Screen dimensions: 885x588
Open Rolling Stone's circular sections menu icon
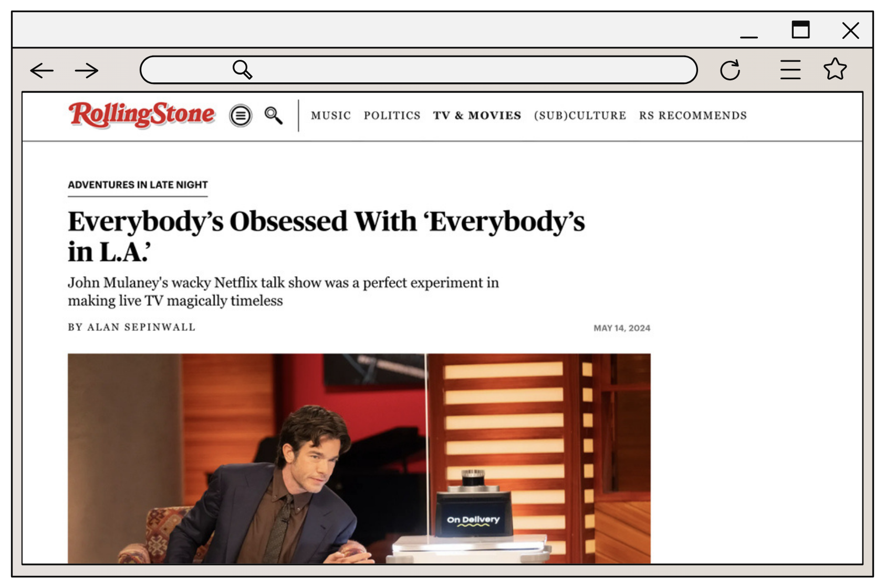pyautogui.click(x=240, y=115)
